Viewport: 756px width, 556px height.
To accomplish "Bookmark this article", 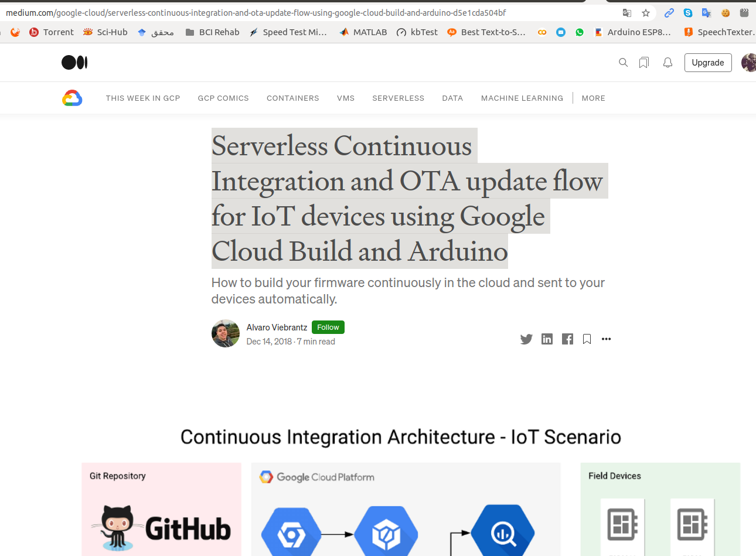I will tap(587, 339).
